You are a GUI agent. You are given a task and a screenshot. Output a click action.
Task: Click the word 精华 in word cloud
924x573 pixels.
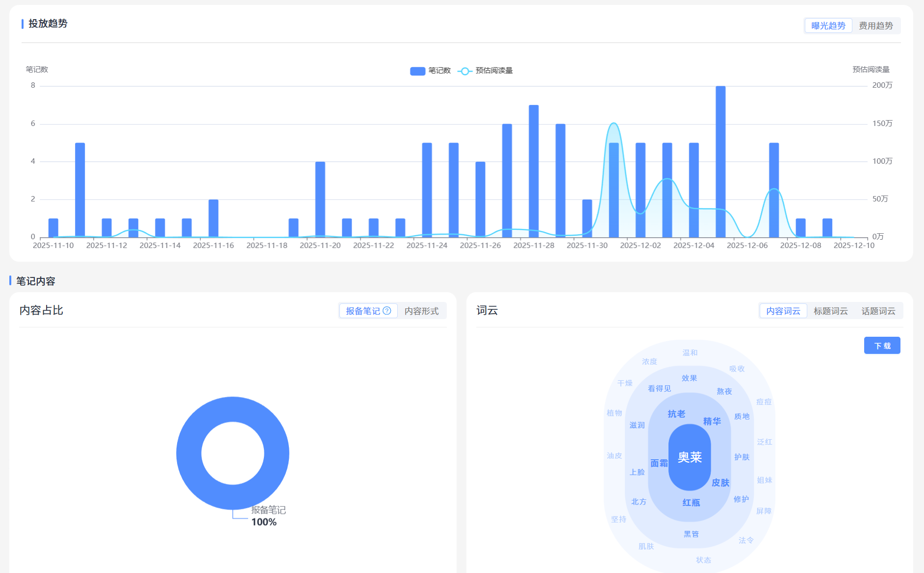coord(712,422)
